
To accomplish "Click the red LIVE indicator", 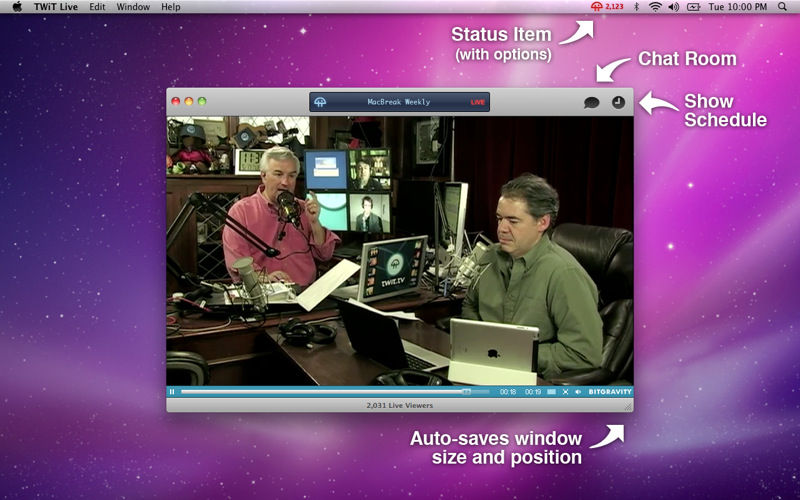I will pyautogui.click(x=478, y=102).
